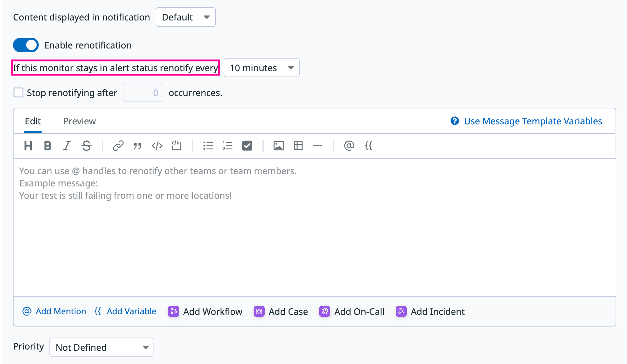This screenshot has height=364, width=627.
Task: Insert a task checklist item
Action: (247, 146)
